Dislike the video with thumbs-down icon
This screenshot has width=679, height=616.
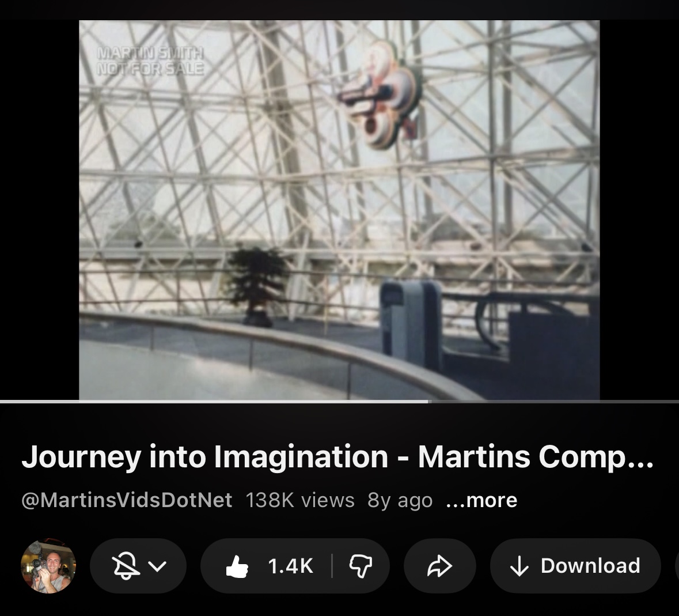click(x=361, y=566)
